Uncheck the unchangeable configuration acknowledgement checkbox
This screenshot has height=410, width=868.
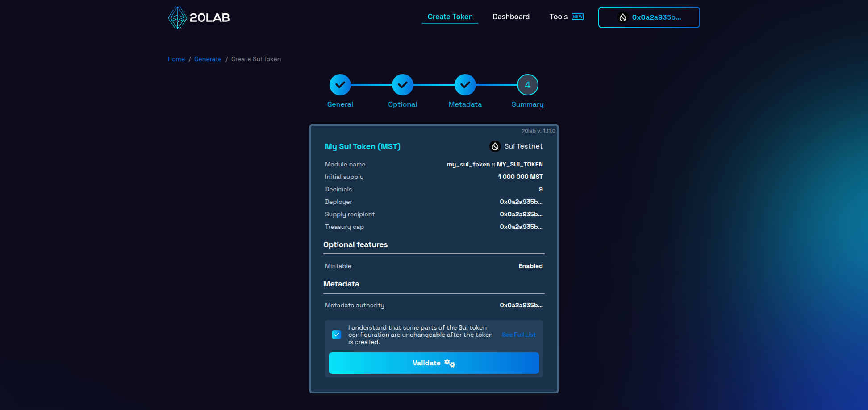337,335
